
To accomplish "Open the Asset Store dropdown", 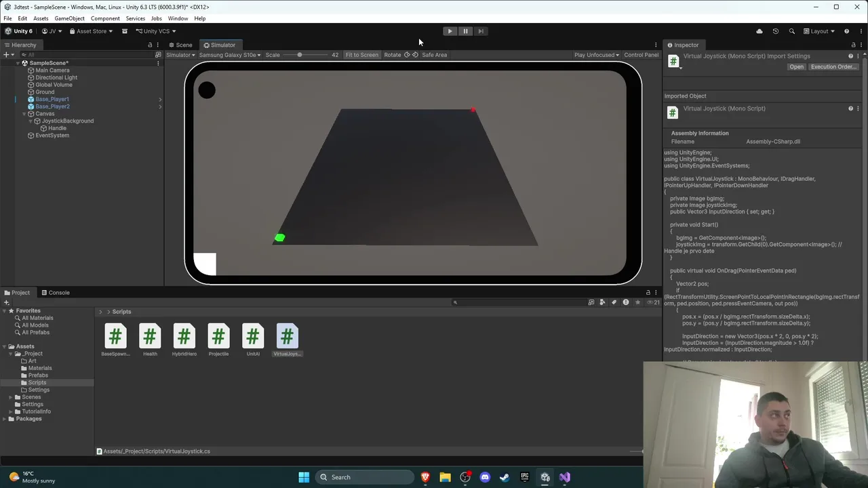I will (x=92, y=31).
